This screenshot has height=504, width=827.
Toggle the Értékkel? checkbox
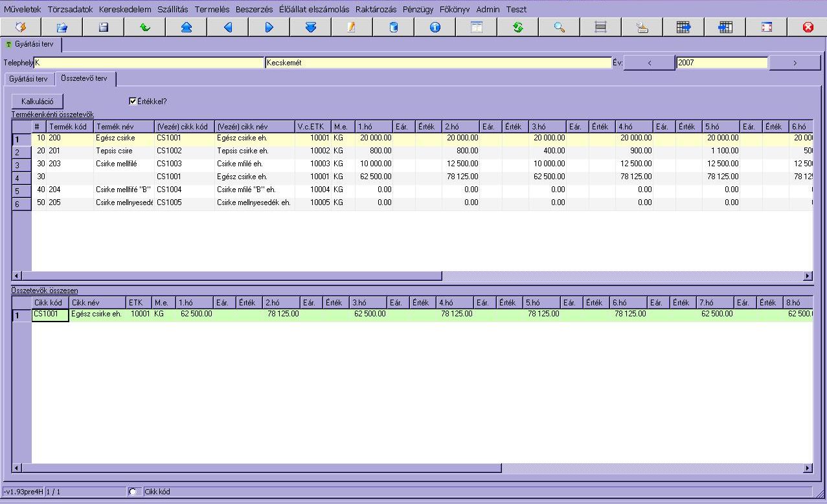click(133, 101)
